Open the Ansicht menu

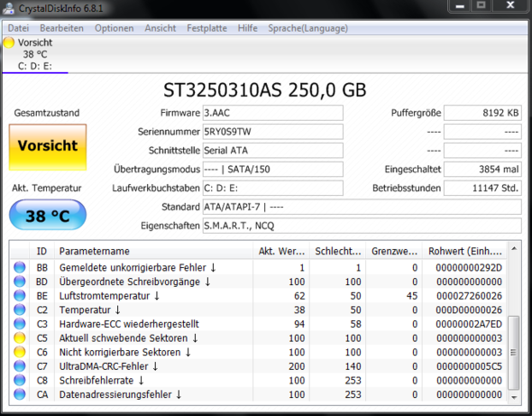coord(161,28)
